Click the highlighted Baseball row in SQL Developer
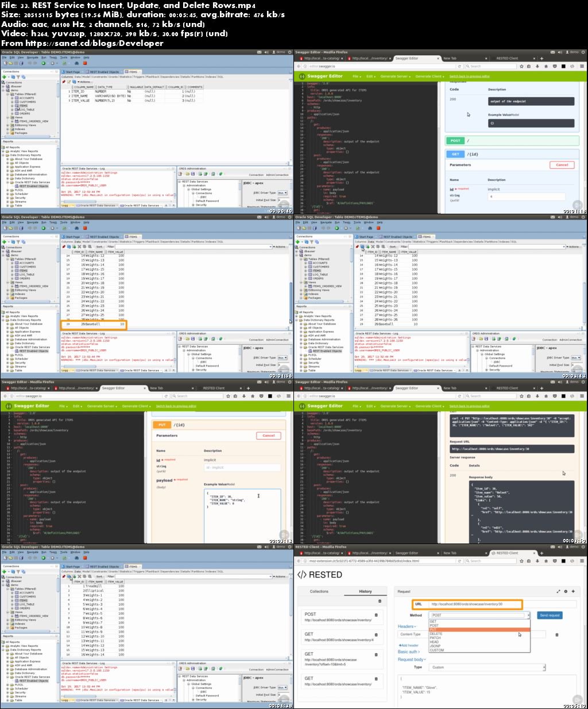 93,324
